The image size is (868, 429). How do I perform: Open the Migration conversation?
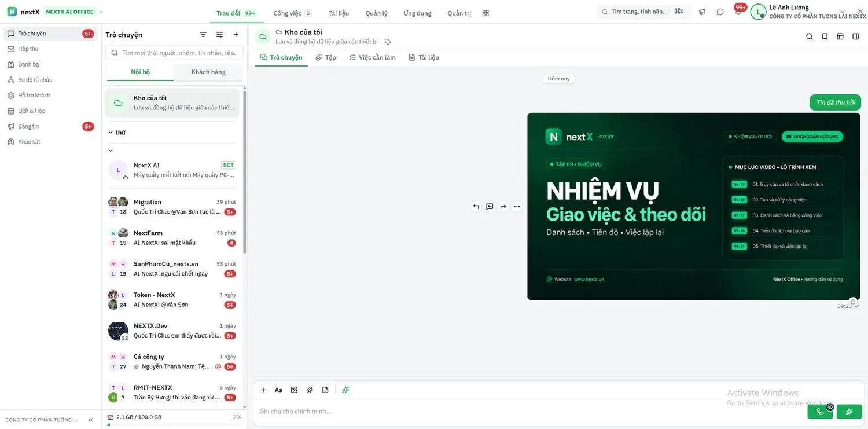click(172, 207)
